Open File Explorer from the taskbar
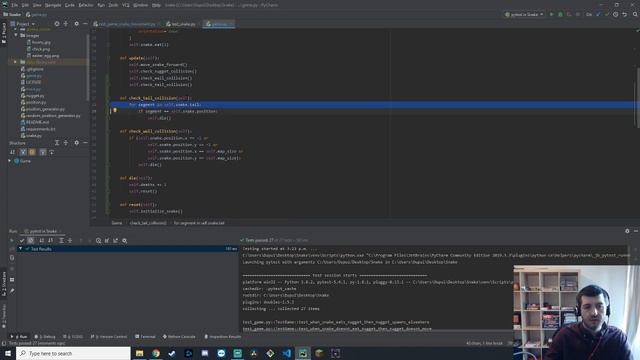Image resolution: width=640 pixels, height=360 pixels. [140, 353]
